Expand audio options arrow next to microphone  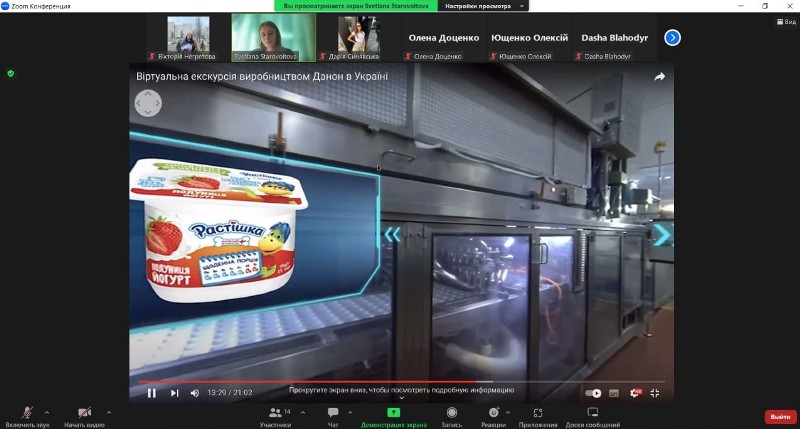pyautogui.click(x=47, y=412)
